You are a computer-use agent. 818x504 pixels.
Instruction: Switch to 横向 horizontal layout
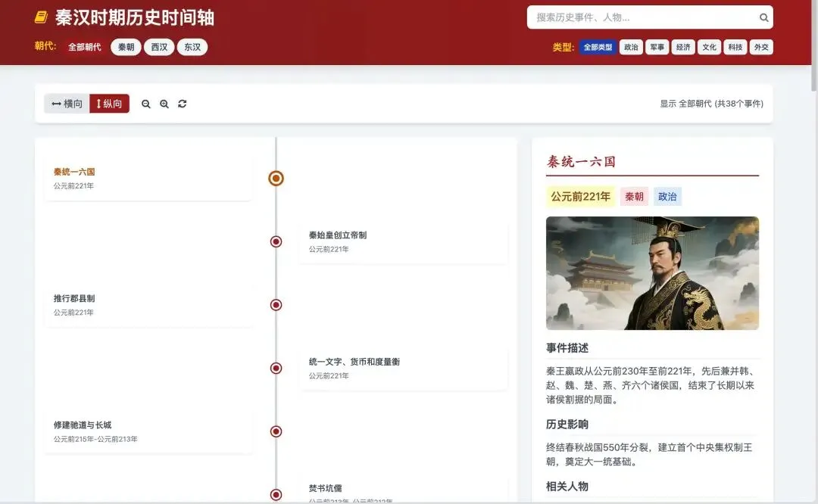pyautogui.click(x=67, y=104)
